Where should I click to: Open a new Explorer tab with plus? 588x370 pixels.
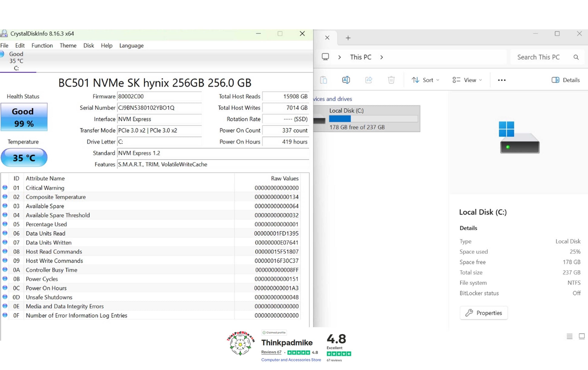[348, 38]
